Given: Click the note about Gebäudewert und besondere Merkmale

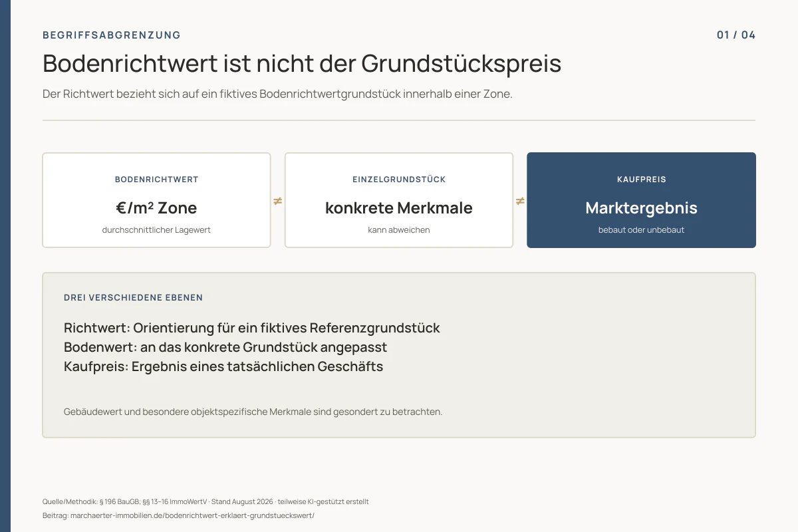Looking at the screenshot, I should [253, 412].
